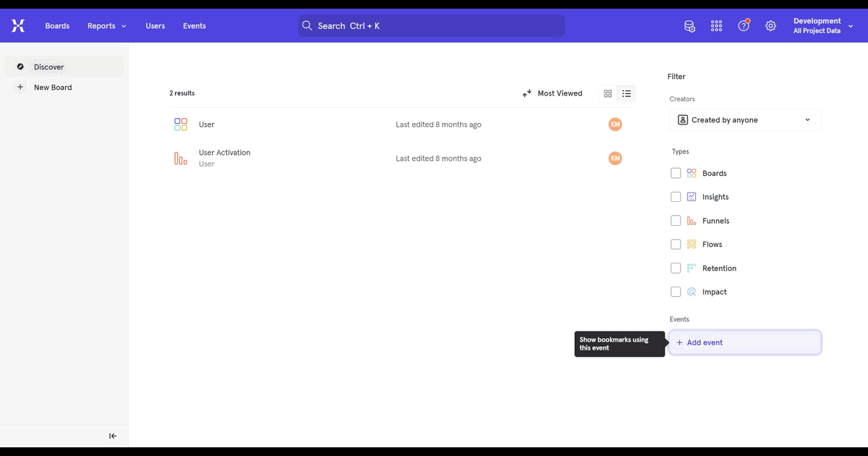Click the plus icon beside New Board
This screenshot has height=456, width=868.
coord(20,87)
